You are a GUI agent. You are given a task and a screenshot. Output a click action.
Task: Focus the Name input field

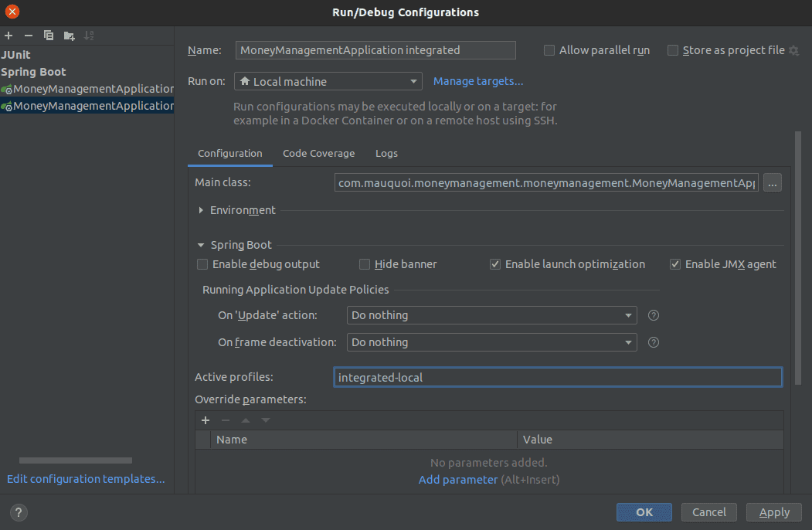point(375,50)
